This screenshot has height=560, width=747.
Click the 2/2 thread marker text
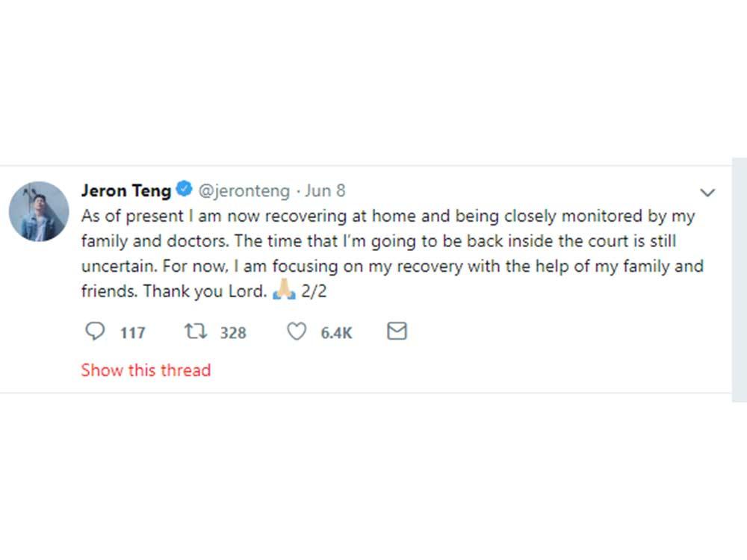[x=314, y=292]
